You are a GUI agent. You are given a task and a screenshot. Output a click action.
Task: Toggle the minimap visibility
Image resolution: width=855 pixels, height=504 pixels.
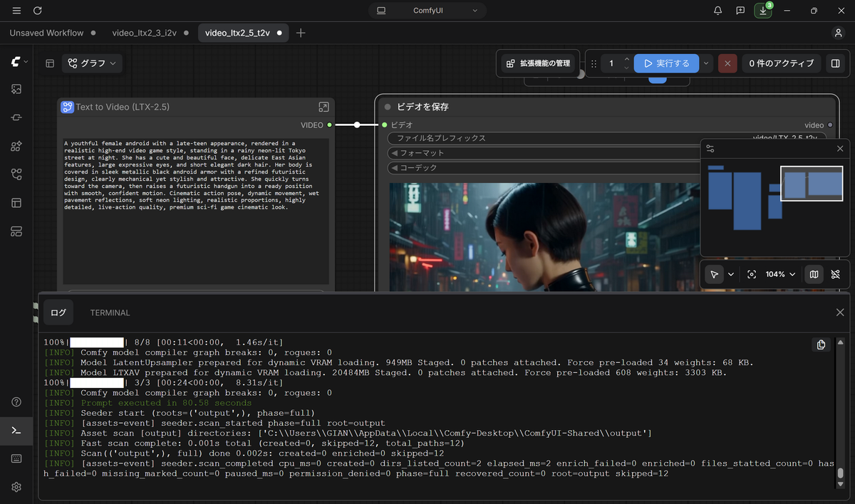pos(814,274)
